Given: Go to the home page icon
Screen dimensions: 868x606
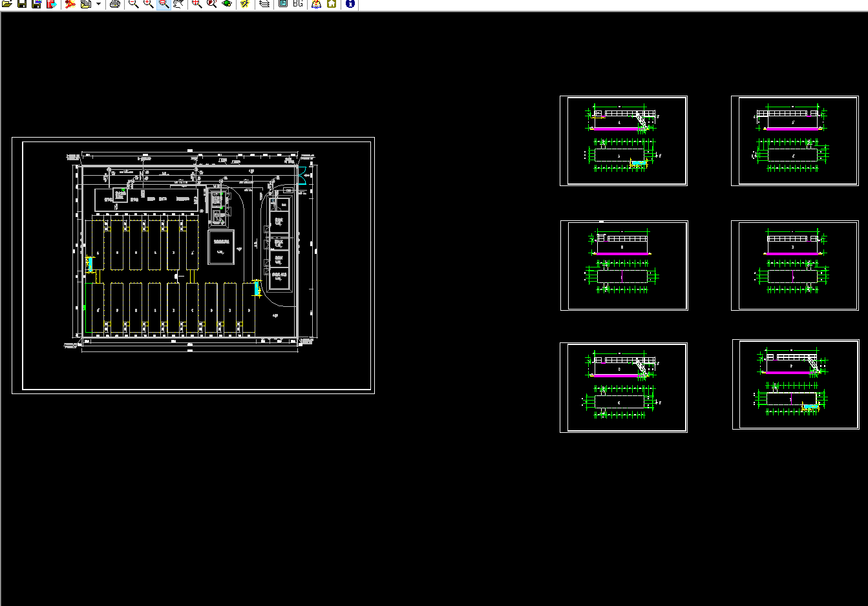Looking at the screenshot, I should point(332,4).
